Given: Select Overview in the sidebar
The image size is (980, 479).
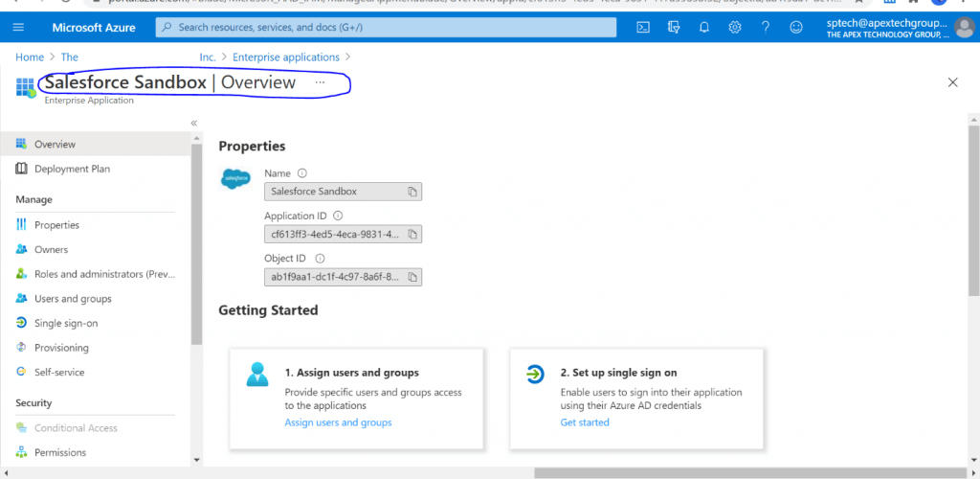Looking at the screenshot, I should 95,144.
